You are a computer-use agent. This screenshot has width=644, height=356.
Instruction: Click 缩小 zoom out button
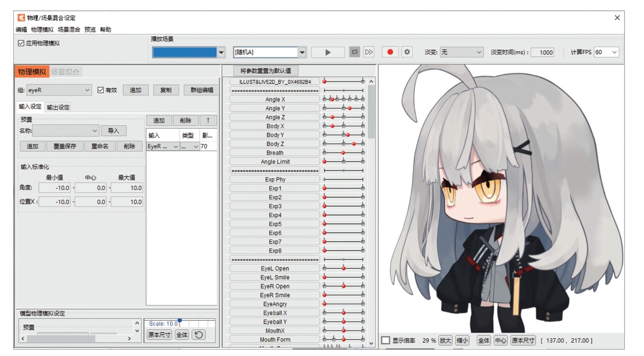tap(462, 341)
